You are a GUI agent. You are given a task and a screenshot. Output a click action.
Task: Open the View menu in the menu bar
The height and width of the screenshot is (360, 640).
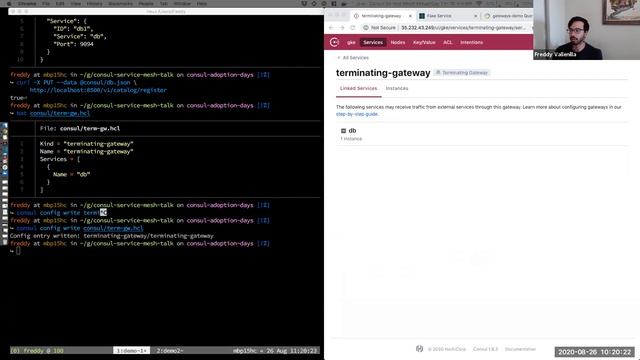point(76,3)
